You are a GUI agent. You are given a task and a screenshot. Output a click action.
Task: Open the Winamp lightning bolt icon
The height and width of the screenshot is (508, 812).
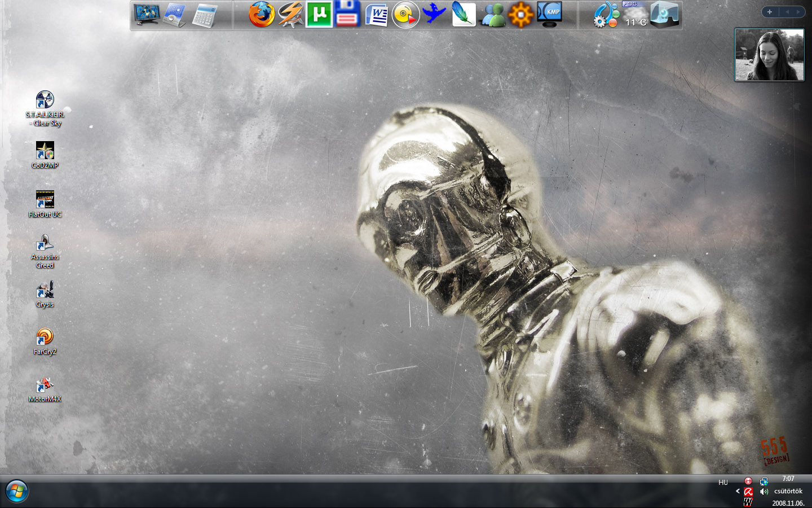[x=291, y=15]
